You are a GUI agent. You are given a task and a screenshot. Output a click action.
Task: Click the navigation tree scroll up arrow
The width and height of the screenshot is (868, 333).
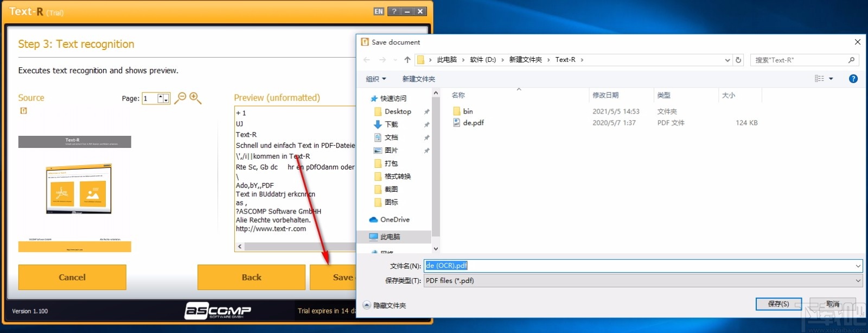[436, 93]
